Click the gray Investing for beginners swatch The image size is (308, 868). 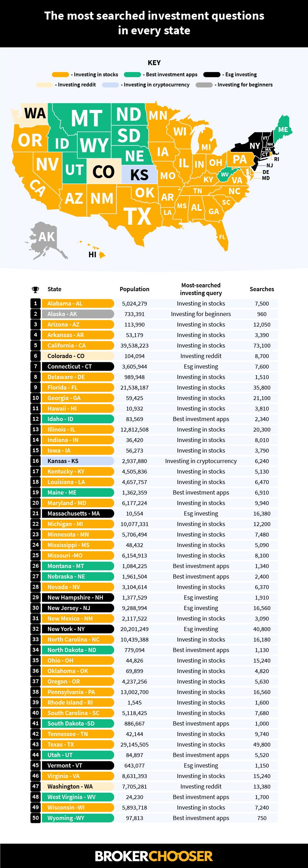[204, 85]
